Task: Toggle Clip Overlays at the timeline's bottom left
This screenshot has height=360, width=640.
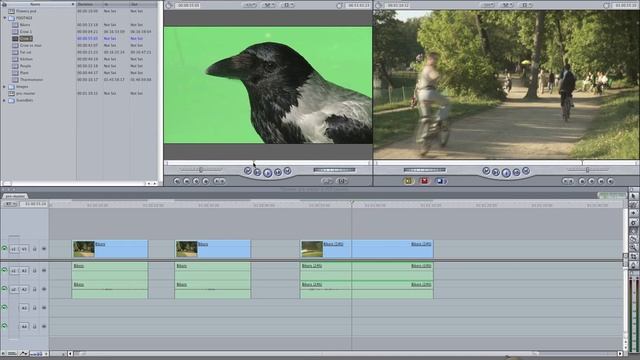Action: (24, 353)
